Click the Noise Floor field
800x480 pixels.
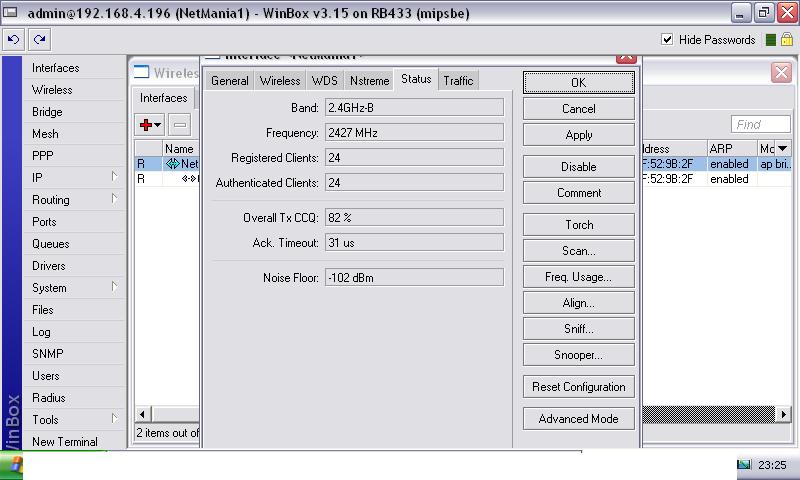(414, 278)
